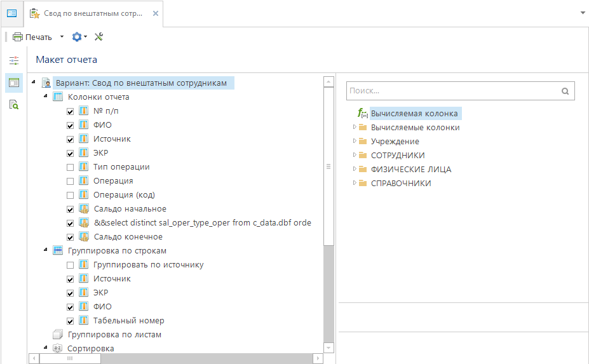Image resolution: width=589 pixels, height=364 pixels.
Task: Click the wrench and screwdriver tools icon
Action: [x=98, y=37]
